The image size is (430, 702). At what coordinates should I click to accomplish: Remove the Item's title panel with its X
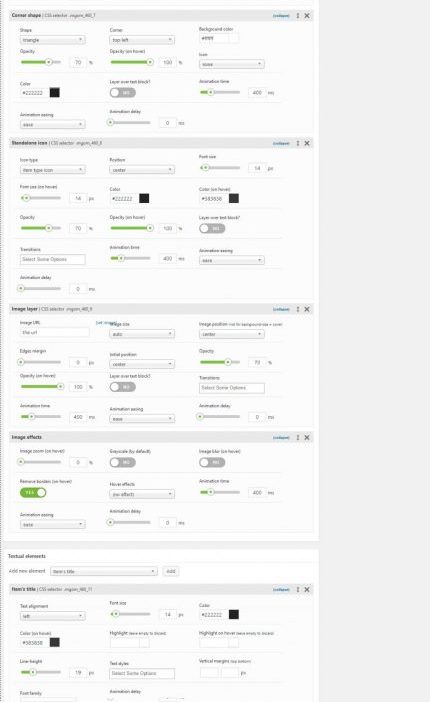[307, 590]
